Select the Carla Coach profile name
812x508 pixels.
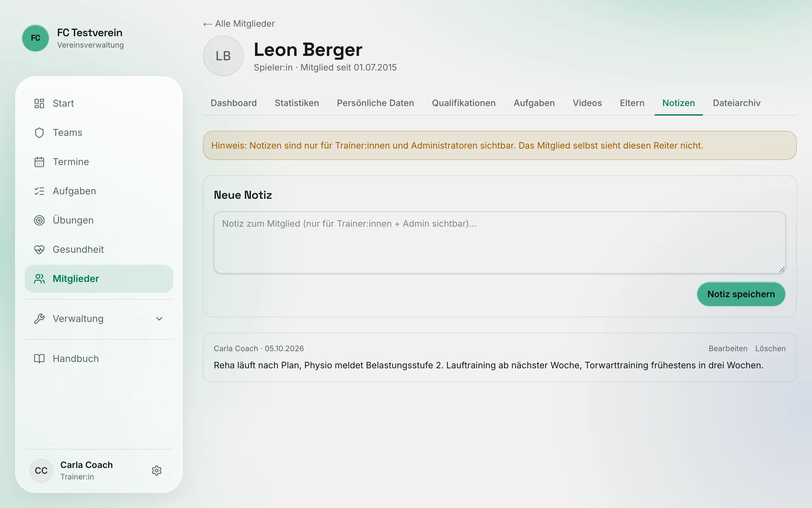pyautogui.click(x=87, y=465)
